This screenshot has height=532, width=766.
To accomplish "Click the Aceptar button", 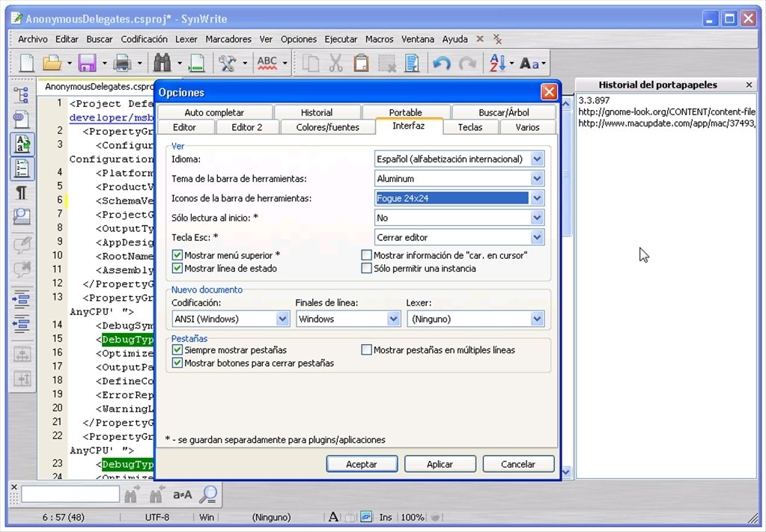I will [x=362, y=464].
